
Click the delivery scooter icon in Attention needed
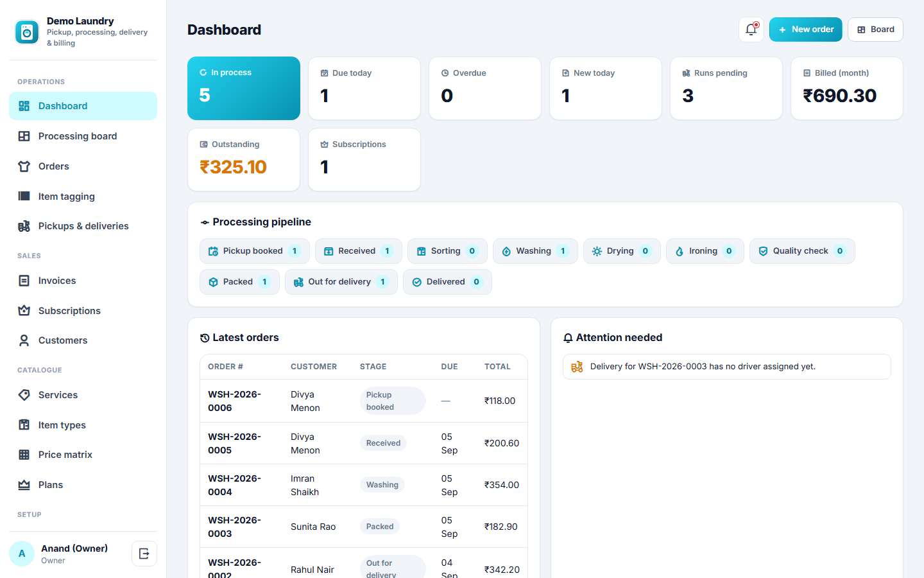[x=577, y=367]
